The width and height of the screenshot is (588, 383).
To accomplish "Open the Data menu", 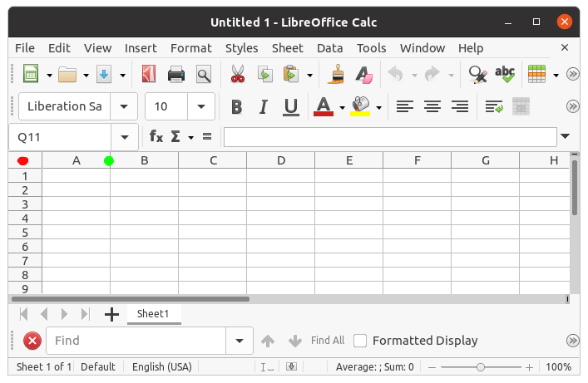I will (x=329, y=48).
